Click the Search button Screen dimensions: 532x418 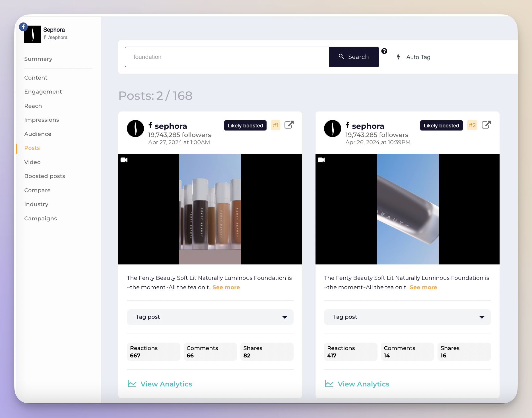point(354,57)
